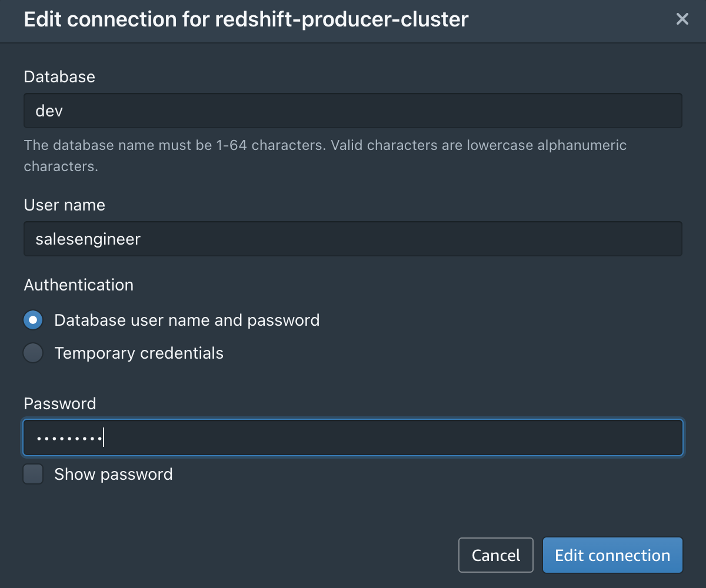Click the "Temporary credentials" option label text

click(139, 353)
